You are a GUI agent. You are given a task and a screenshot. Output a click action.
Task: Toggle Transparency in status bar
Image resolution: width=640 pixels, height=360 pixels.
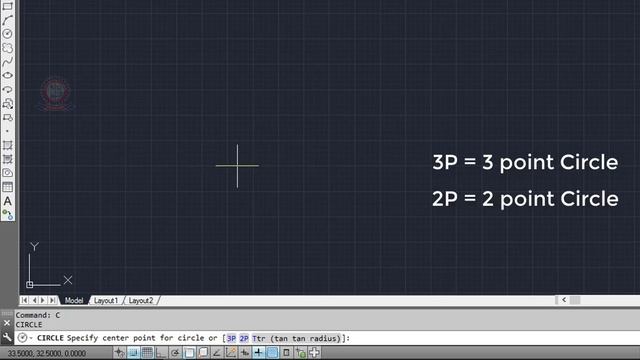(272, 352)
